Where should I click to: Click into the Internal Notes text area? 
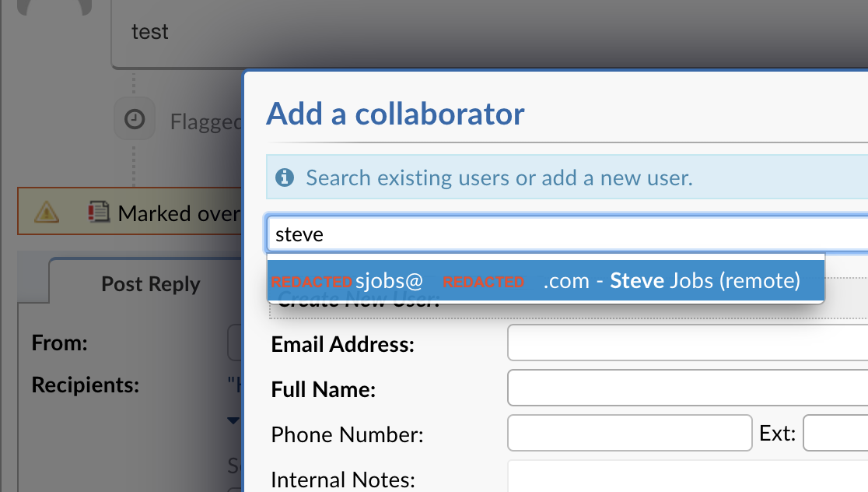point(688,476)
